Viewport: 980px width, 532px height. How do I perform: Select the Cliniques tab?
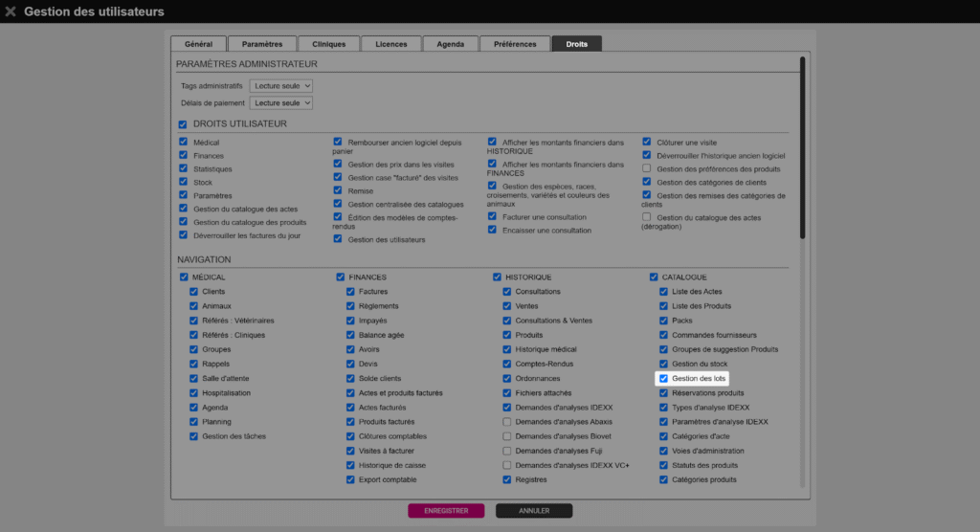[x=328, y=44]
